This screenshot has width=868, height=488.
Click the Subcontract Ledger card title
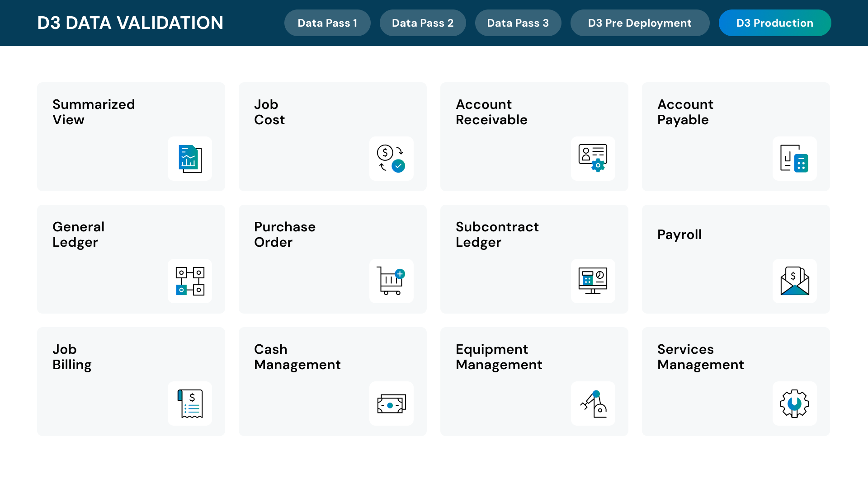[497, 235]
